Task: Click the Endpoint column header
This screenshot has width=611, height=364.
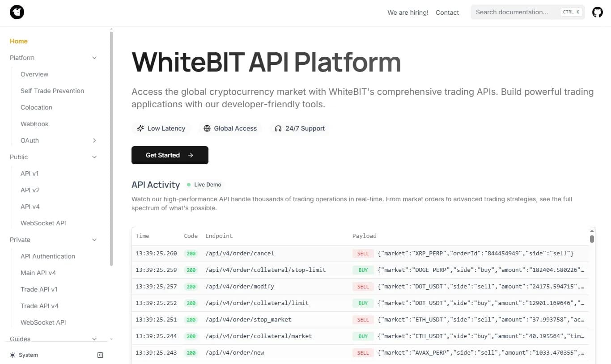Action: point(219,236)
